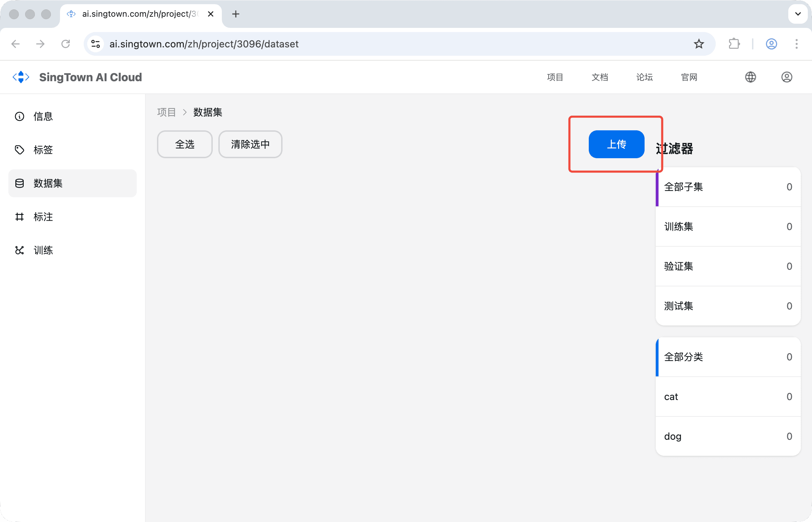This screenshot has height=522, width=812.
Task: Click the Chrome profile avatar icon
Action: pos(771,44)
